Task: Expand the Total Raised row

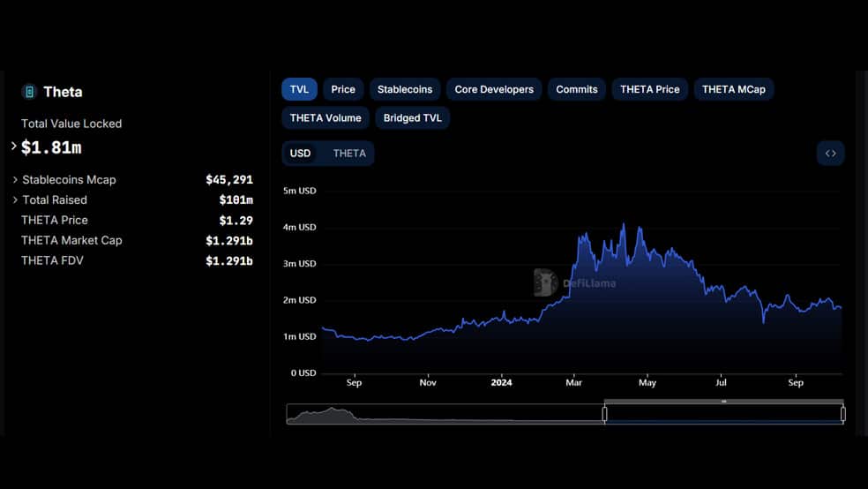Action: pyautogui.click(x=16, y=199)
